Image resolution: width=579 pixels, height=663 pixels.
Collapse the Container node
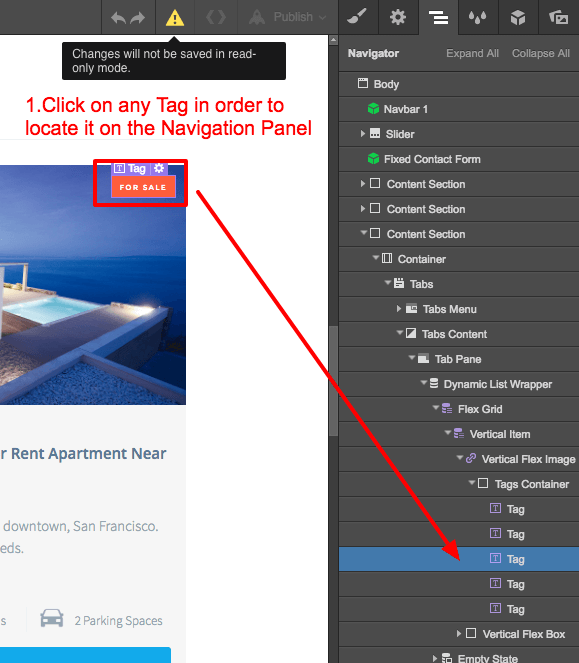pyautogui.click(x=376, y=258)
